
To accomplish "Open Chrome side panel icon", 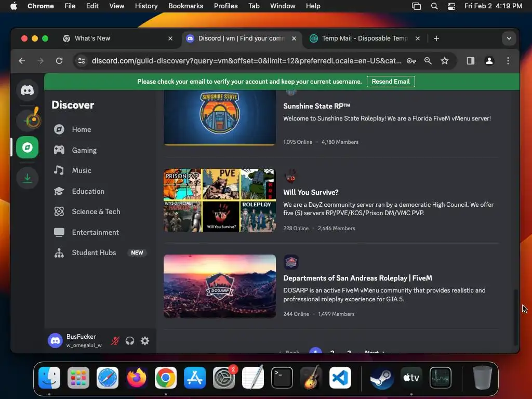I will pyautogui.click(x=471, y=61).
